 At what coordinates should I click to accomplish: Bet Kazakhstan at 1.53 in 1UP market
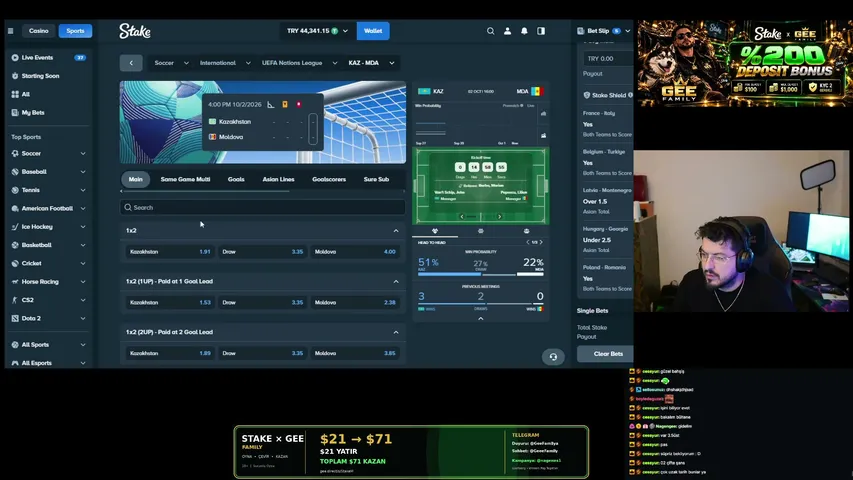click(x=170, y=303)
